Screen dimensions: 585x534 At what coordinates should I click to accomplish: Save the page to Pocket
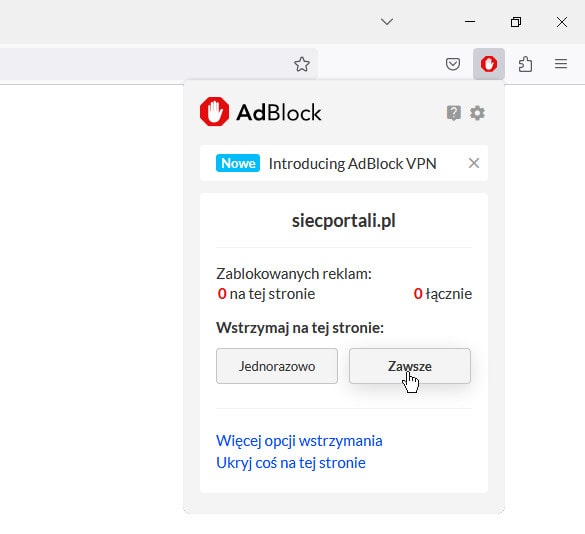click(x=453, y=64)
